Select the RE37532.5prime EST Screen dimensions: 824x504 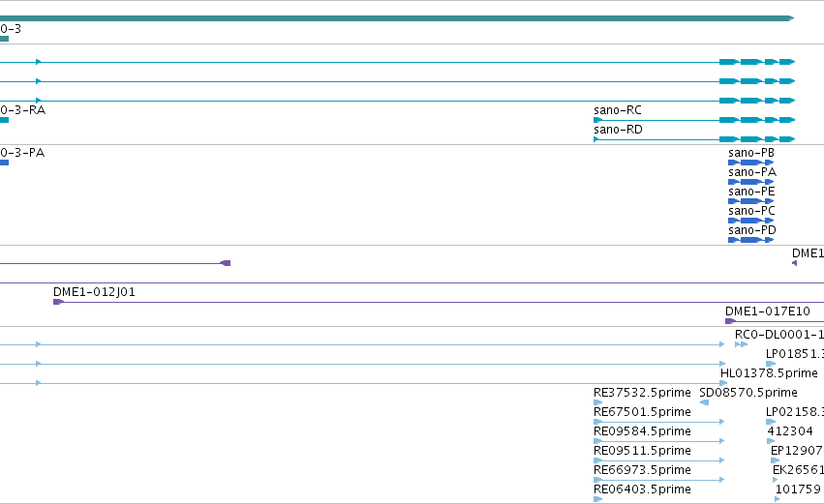click(598, 402)
